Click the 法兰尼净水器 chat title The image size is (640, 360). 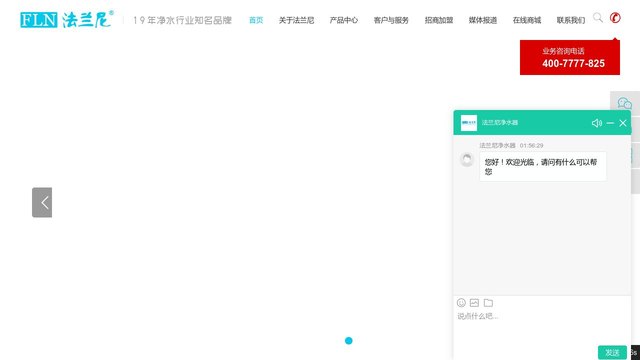coord(500,122)
